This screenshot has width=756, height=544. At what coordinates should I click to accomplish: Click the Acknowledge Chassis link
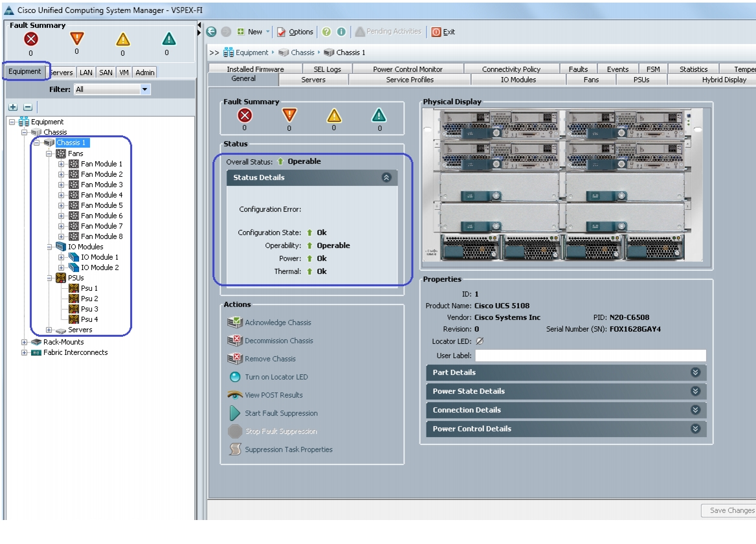[x=278, y=322]
